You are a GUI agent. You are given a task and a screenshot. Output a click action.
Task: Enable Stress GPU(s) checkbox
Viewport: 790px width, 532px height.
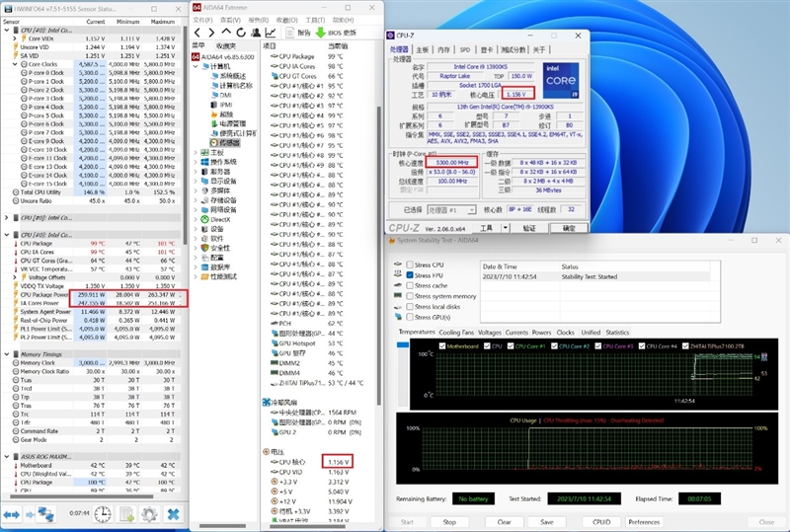(410, 317)
